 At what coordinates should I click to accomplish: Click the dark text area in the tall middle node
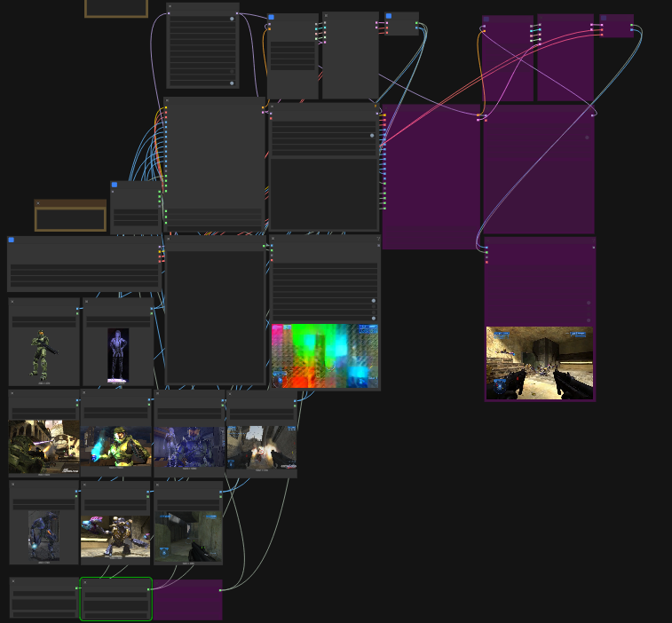tap(215, 317)
